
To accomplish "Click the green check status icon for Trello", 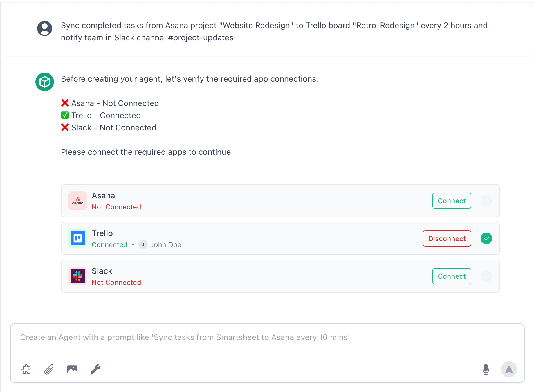I will tap(486, 238).
